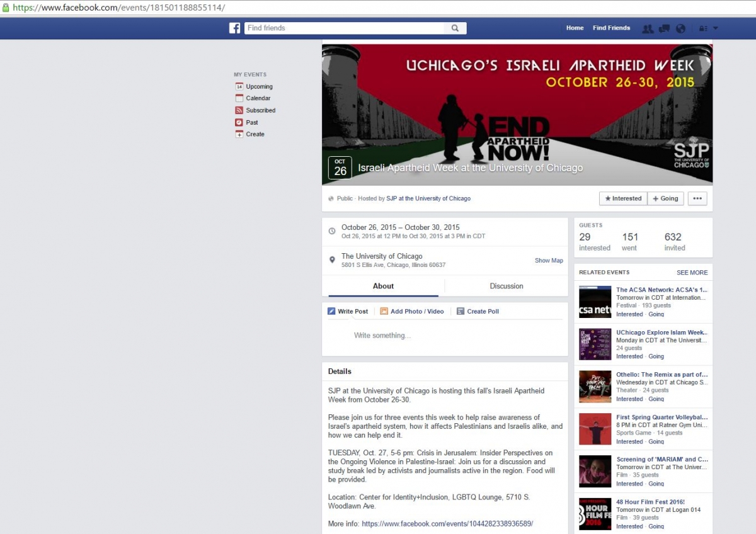756x534 pixels.
Task: Select Create event in sidebar
Action: [x=255, y=135]
